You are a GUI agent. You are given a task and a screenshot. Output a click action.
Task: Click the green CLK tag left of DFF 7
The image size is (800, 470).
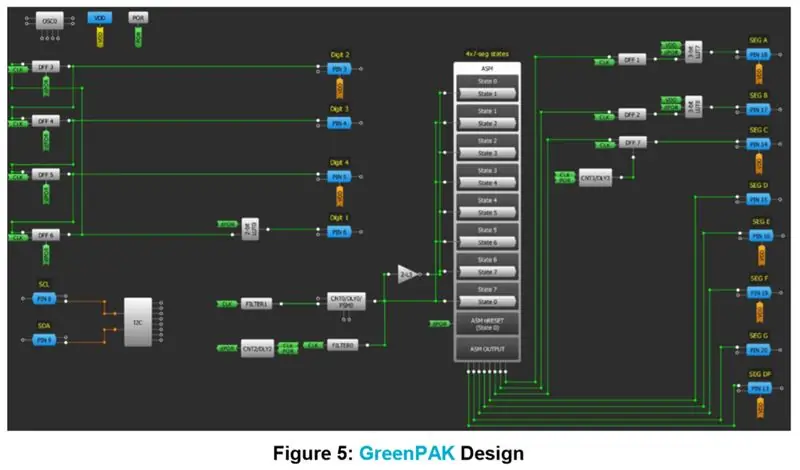(604, 145)
